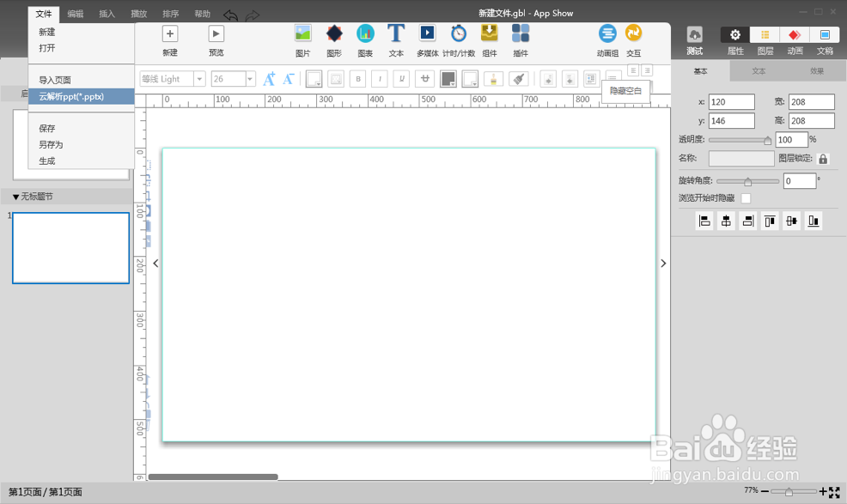The width and height of the screenshot is (847, 504).
Task: Choose 生成 from the file menu
Action: pyautogui.click(x=81, y=161)
